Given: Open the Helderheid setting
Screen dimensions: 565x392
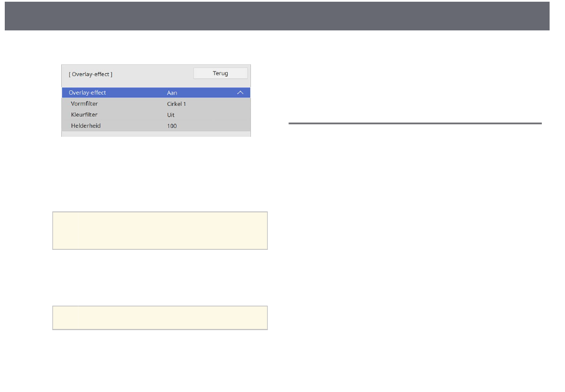Looking at the screenshot, I should [x=156, y=126].
